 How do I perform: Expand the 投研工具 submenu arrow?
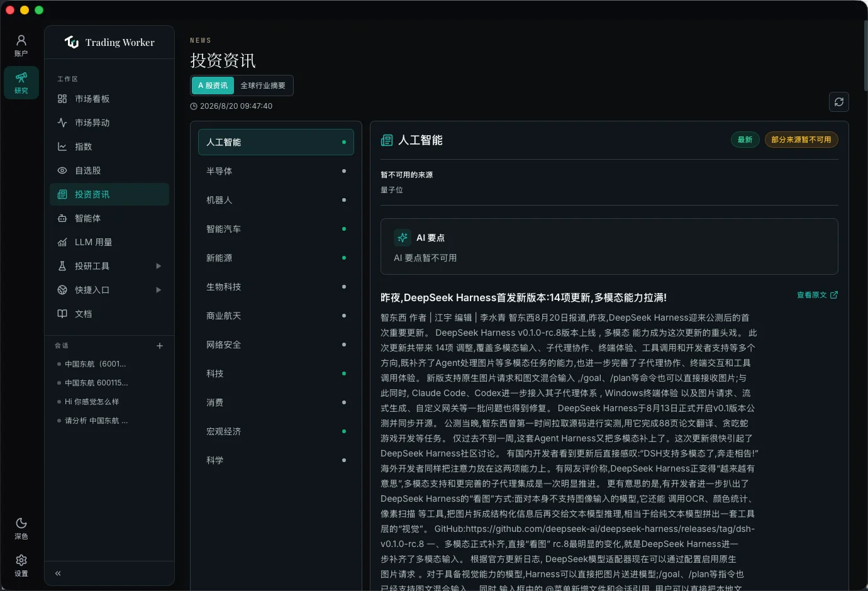pos(159,266)
